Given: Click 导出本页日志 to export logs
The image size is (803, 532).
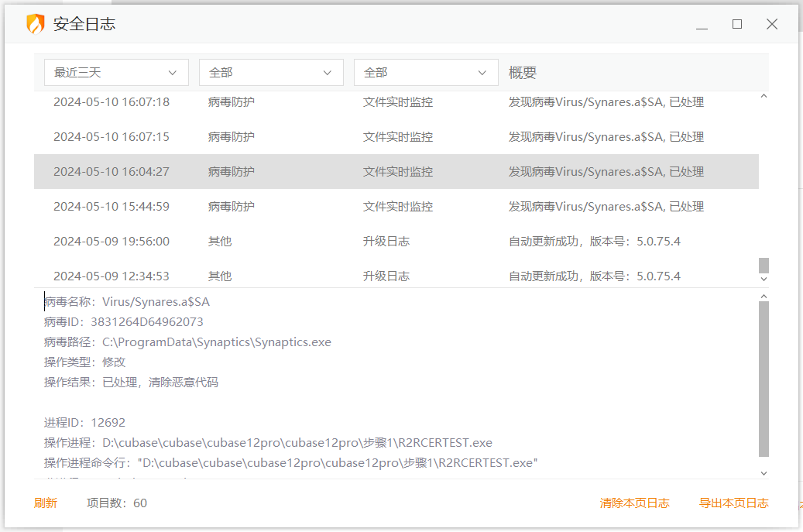Looking at the screenshot, I should [733, 503].
